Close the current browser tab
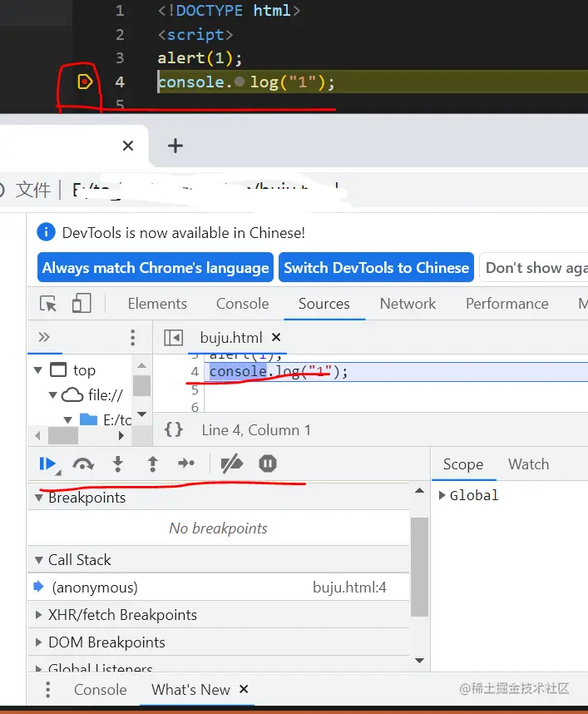The width and height of the screenshot is (588, 714). coord(128,146)
